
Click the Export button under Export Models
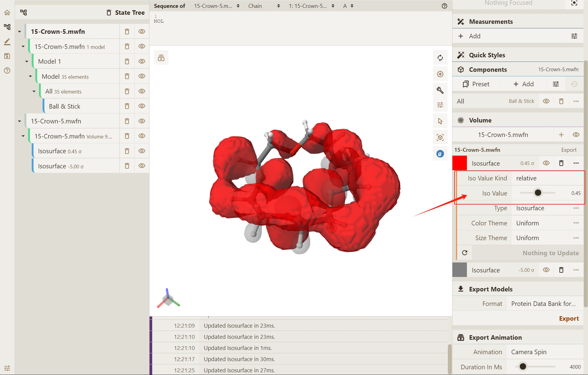coord(569,319)
